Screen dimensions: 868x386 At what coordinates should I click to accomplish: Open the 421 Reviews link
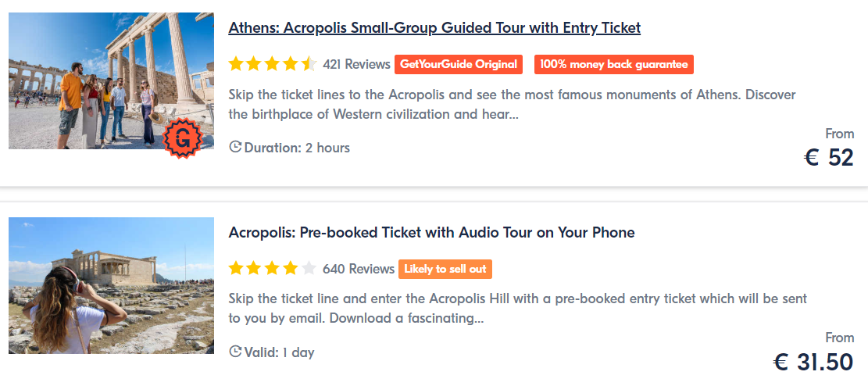pyautogui.click(x=356, y=64)
